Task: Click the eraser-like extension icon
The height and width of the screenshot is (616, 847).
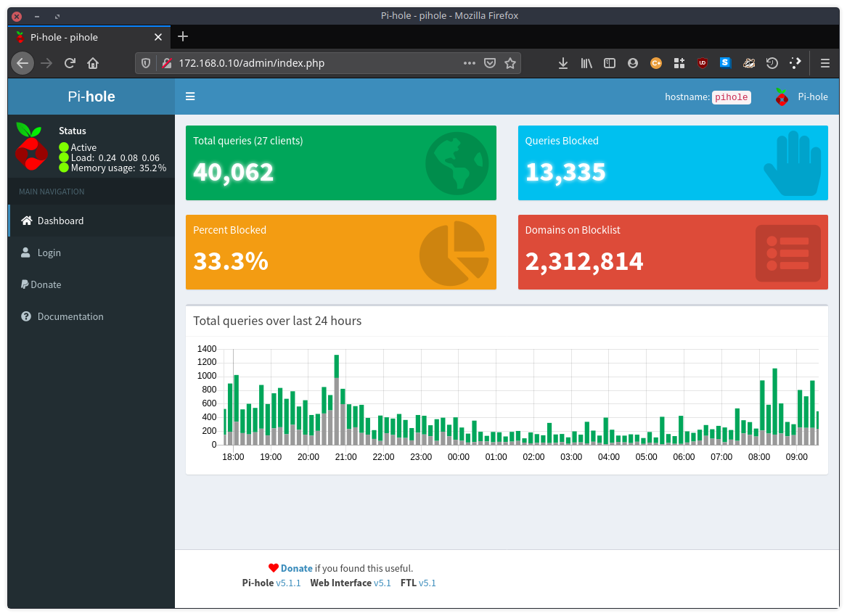Action: (749, 63)
